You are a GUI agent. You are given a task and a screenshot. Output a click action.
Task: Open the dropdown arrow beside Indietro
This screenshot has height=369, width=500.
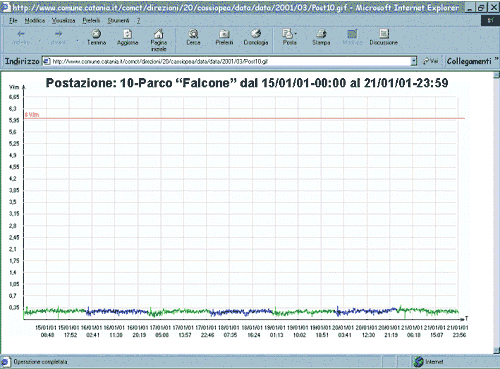pyautogui.click(x=40, y=41)
